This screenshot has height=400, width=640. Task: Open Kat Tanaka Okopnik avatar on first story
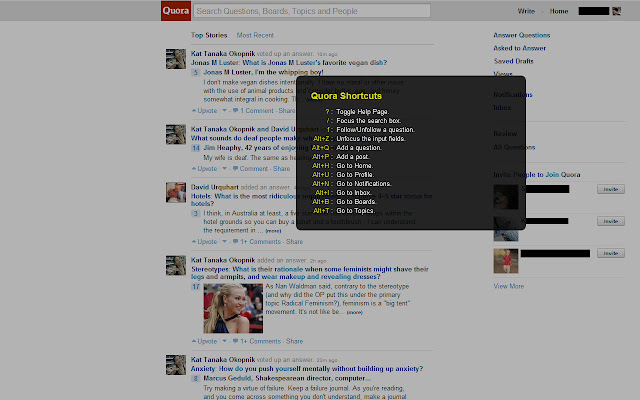point(176,59)
